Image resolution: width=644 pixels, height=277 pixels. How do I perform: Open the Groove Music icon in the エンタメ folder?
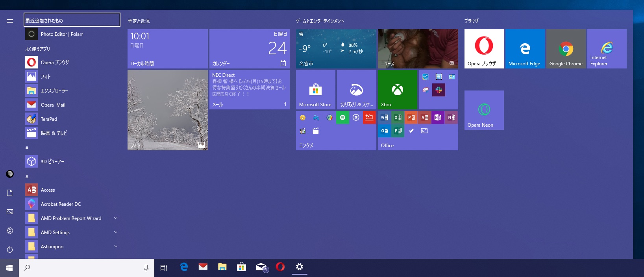[x=356, y=117]
